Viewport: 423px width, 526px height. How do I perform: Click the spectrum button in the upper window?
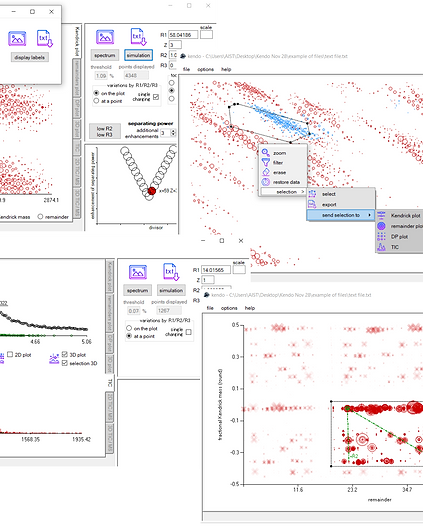[x=105, y=55]
